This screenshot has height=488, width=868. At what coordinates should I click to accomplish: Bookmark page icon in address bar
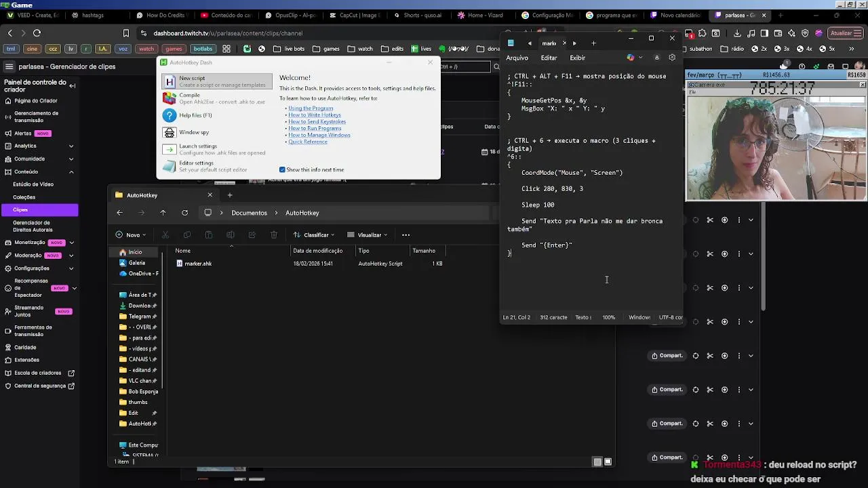[125, 33]
